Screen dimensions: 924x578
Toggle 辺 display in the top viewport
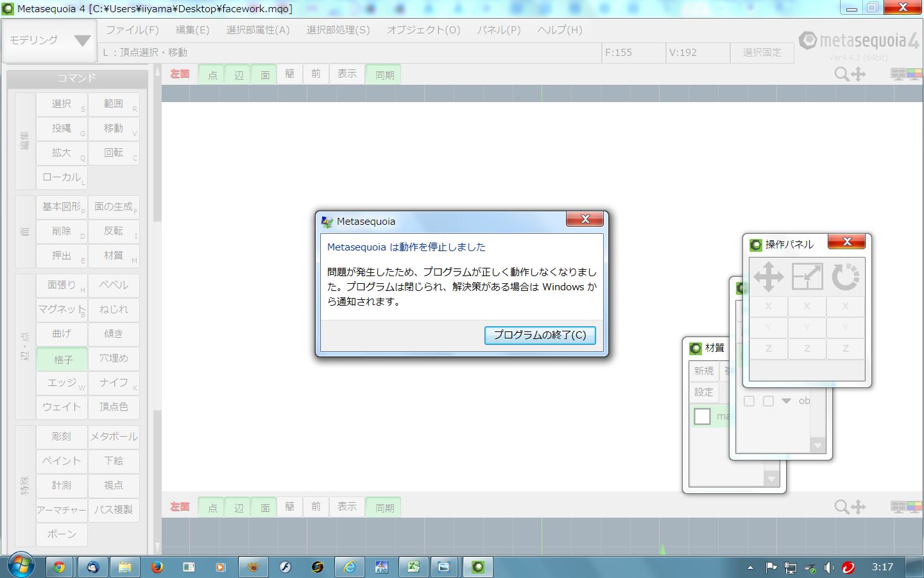[238, 74]
